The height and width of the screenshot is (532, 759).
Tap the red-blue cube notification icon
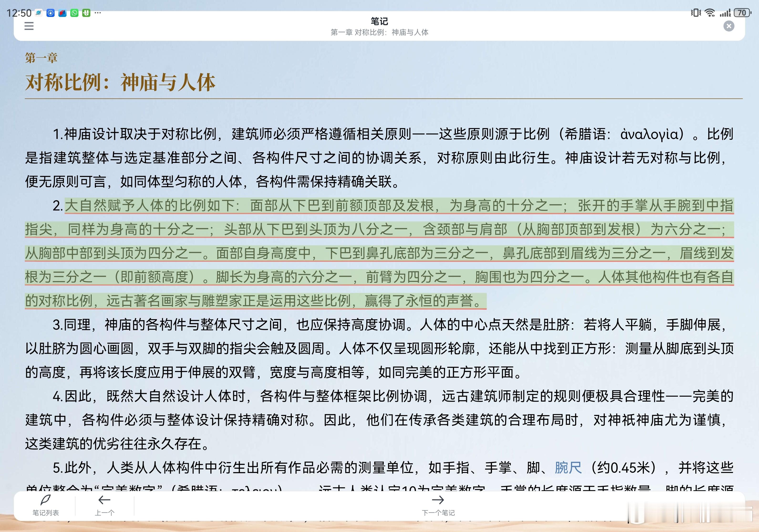tap(62, 13)
